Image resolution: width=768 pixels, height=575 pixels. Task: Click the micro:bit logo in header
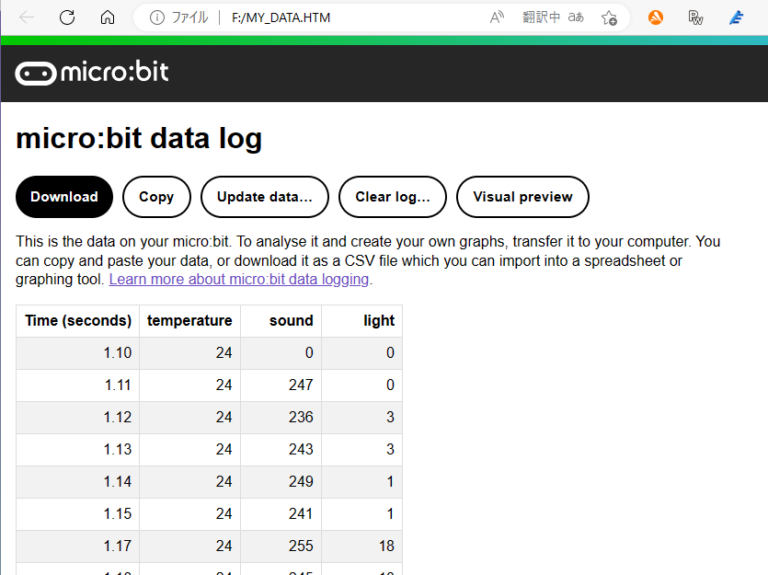pyautogui.click(x=92, y=72)
